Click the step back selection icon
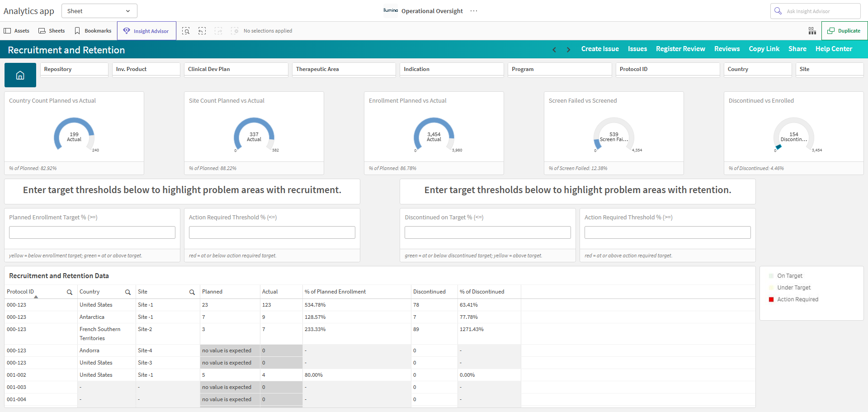 pos(202,31)
